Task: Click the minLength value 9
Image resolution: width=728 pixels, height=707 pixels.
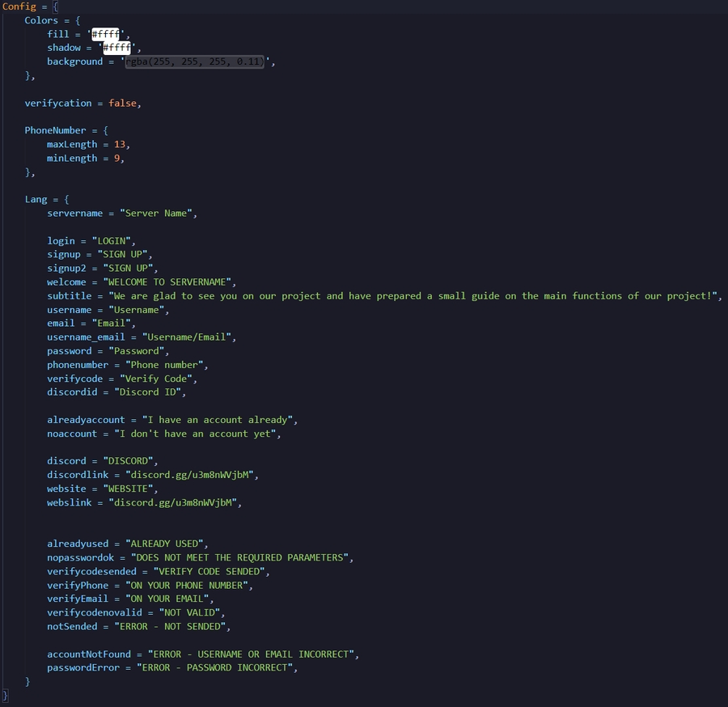Action: point(116,158)
